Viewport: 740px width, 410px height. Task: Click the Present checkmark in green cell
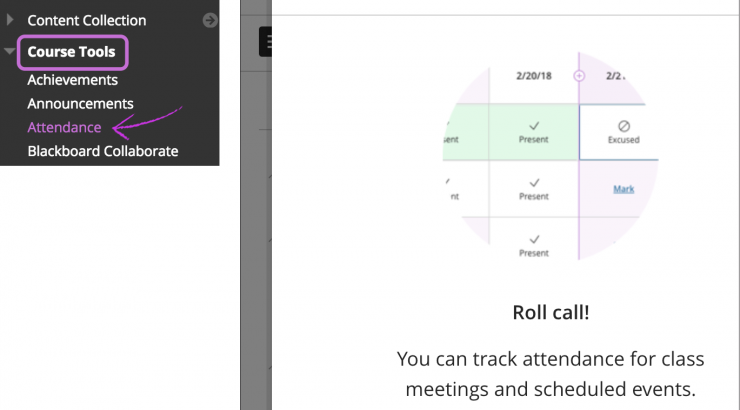pyautogui.click(x=533, y=127)
